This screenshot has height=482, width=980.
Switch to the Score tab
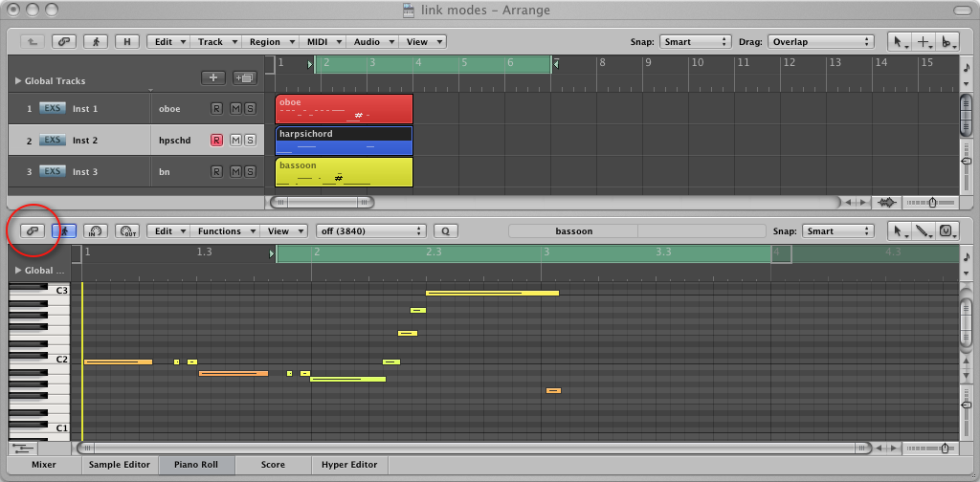tap(273, 465)
